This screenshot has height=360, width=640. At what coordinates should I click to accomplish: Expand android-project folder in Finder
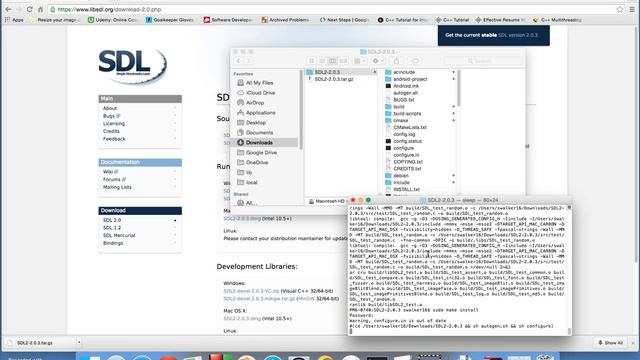(453, 79)
